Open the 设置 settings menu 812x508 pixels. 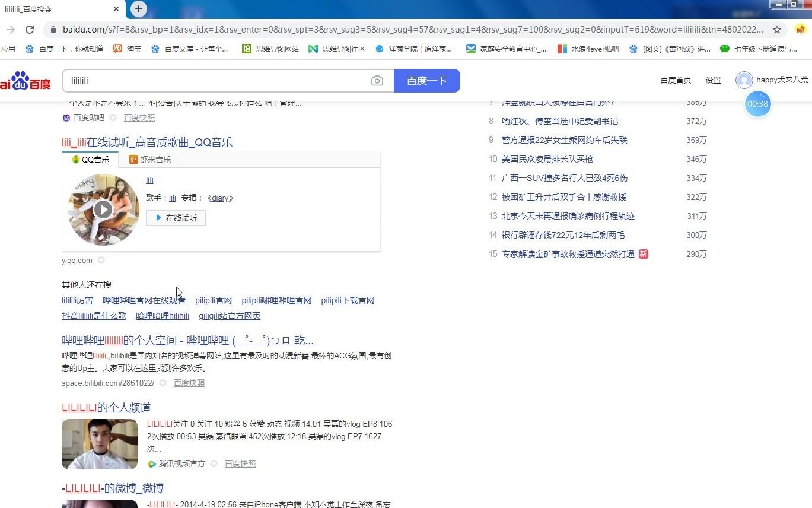pos(713,80)
